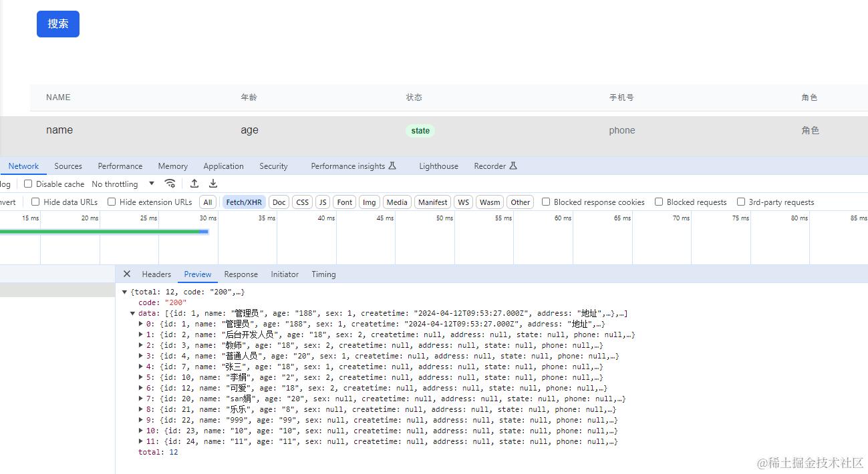Collapse the data array node
The height and width of the screenshot is (474, 868).
(x=133, y=314)
